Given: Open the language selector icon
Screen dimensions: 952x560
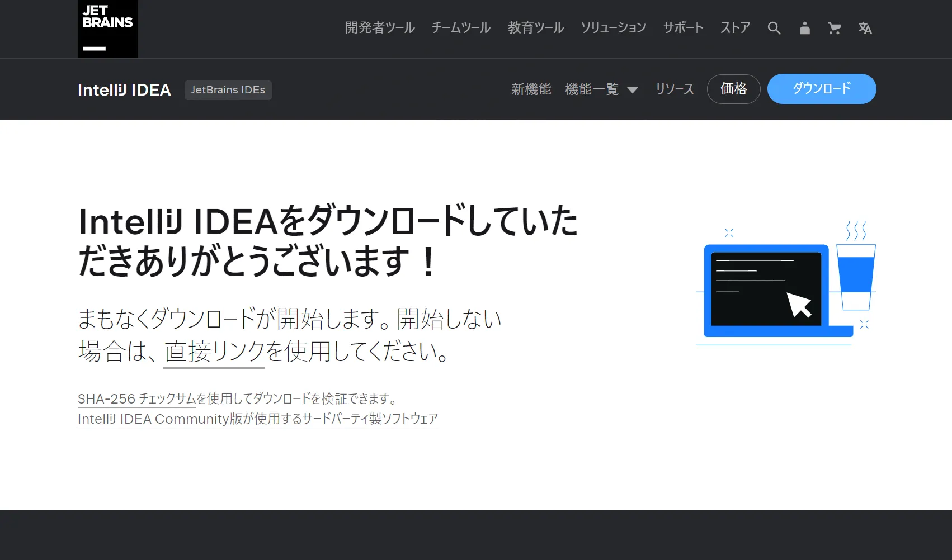Looking at the screenshot, I should tap(865, 28).
